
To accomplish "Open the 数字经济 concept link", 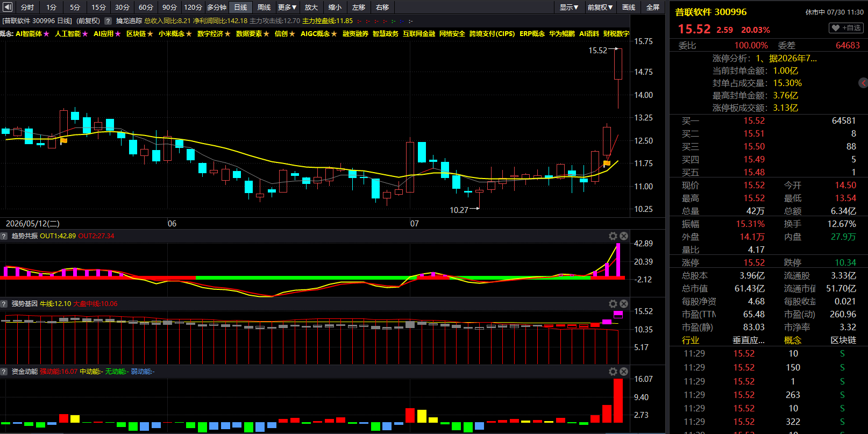I will (210, 34).
